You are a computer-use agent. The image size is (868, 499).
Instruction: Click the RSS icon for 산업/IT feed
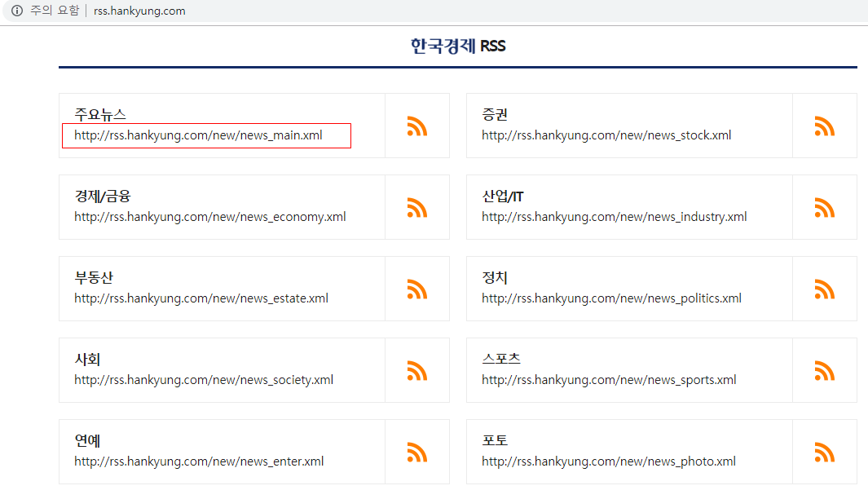[x=824, y=208]
